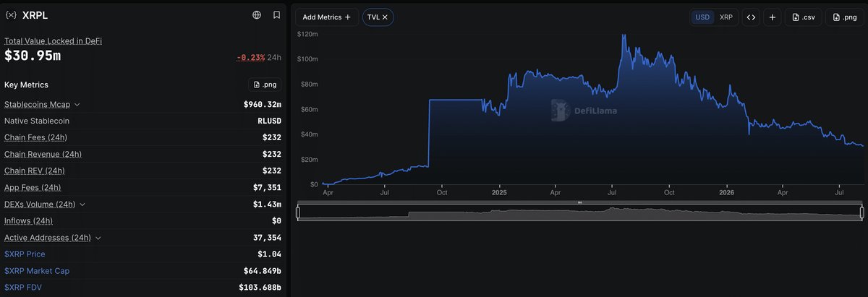This screenshot has width=868, height=297.
Task: Export the chart as .png
Action: 844,17
